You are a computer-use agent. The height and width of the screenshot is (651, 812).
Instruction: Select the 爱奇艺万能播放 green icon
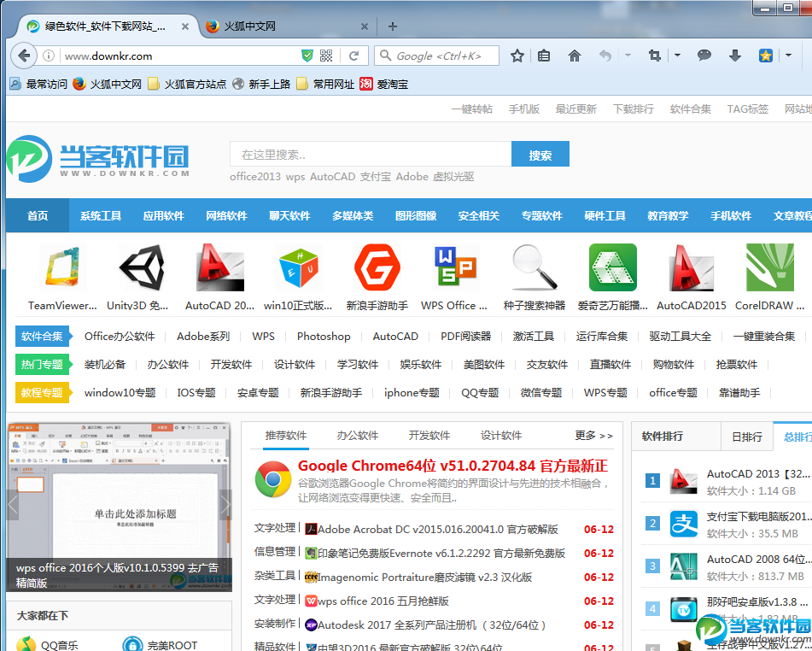(612, 269)
